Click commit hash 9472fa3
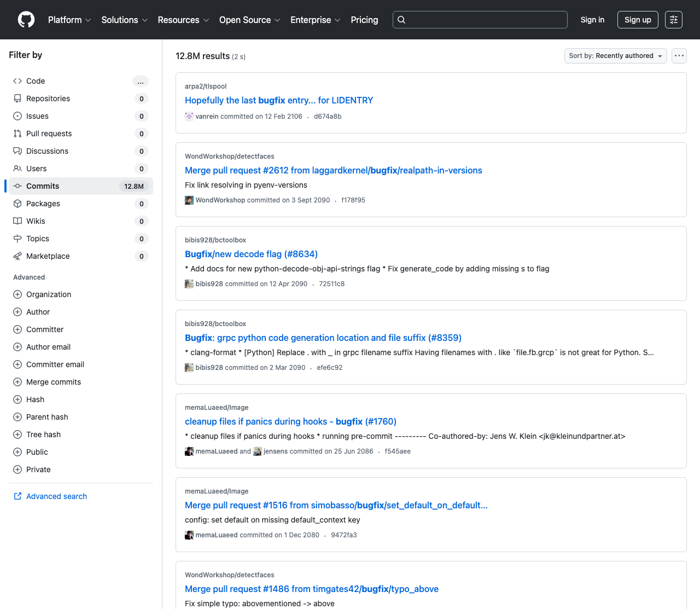Image resolution: width=700 pixels, height=609 pixels. (344, 535)
